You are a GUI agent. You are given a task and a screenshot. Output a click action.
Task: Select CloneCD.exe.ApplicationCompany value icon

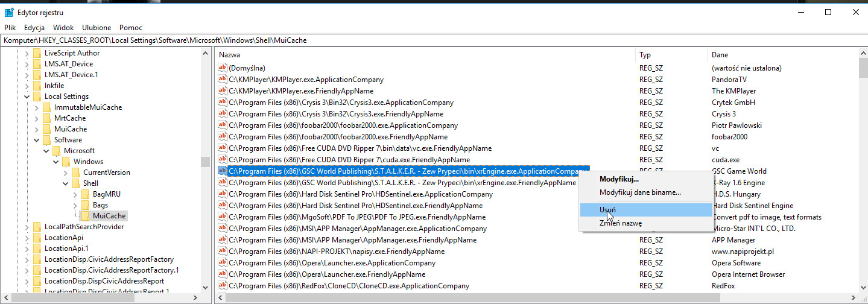(x=222, y=286)
